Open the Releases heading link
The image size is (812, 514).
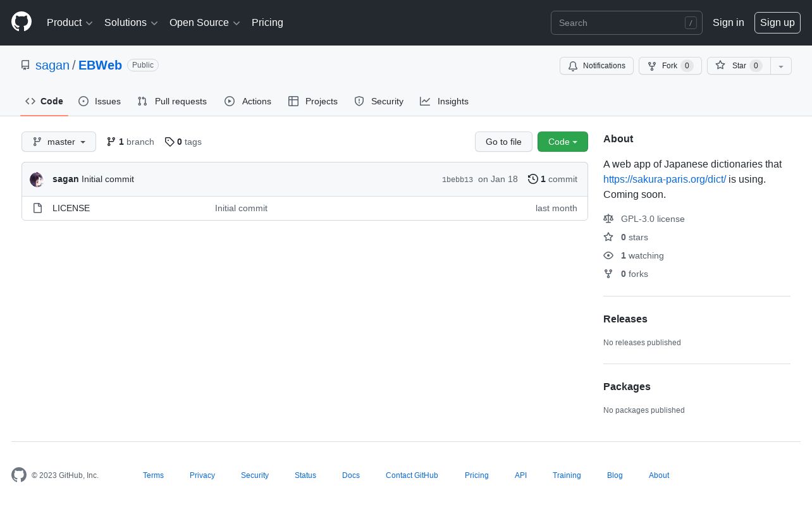point(625,319)
